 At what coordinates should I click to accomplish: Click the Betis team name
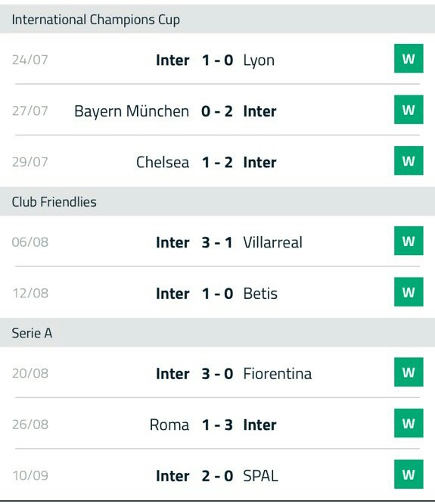260,294
